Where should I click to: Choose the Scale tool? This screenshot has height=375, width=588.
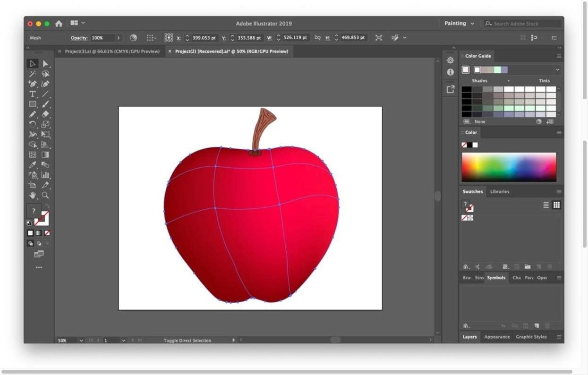[45, 124]
